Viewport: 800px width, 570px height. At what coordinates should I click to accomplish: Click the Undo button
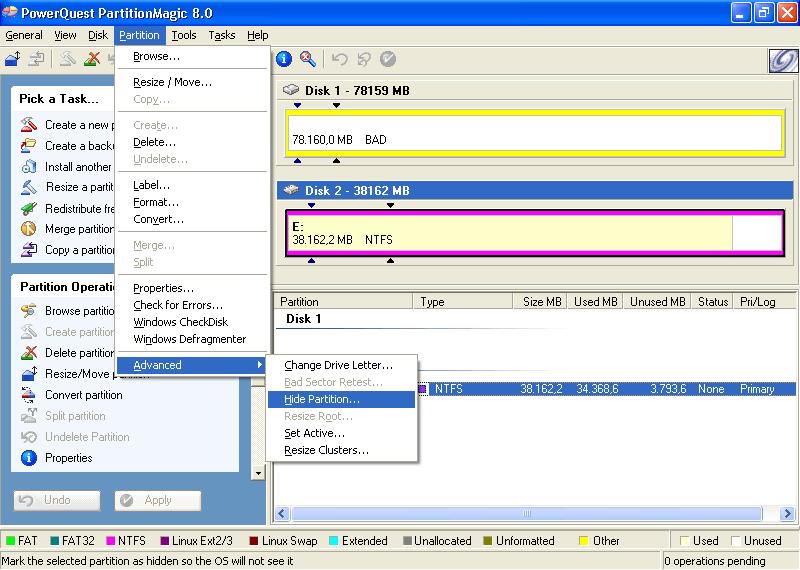pyautogui.click(x=57, y=500)
